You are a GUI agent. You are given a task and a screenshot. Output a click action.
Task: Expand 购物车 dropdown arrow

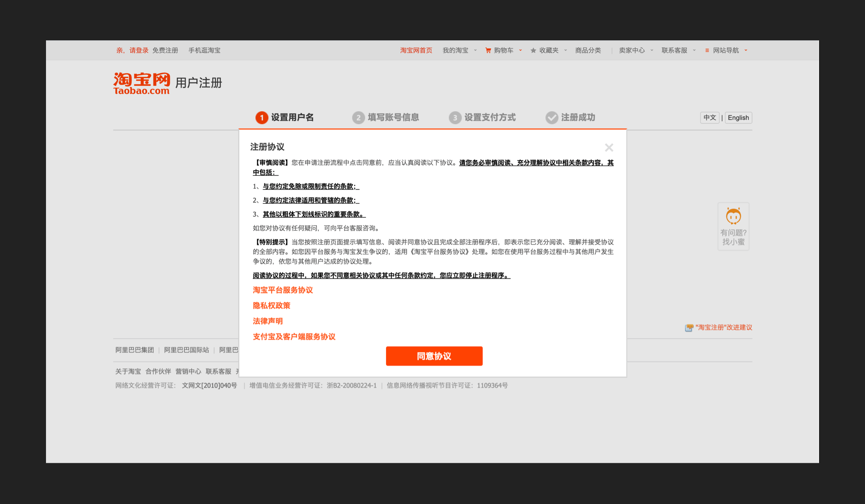[x=520, y=50]
